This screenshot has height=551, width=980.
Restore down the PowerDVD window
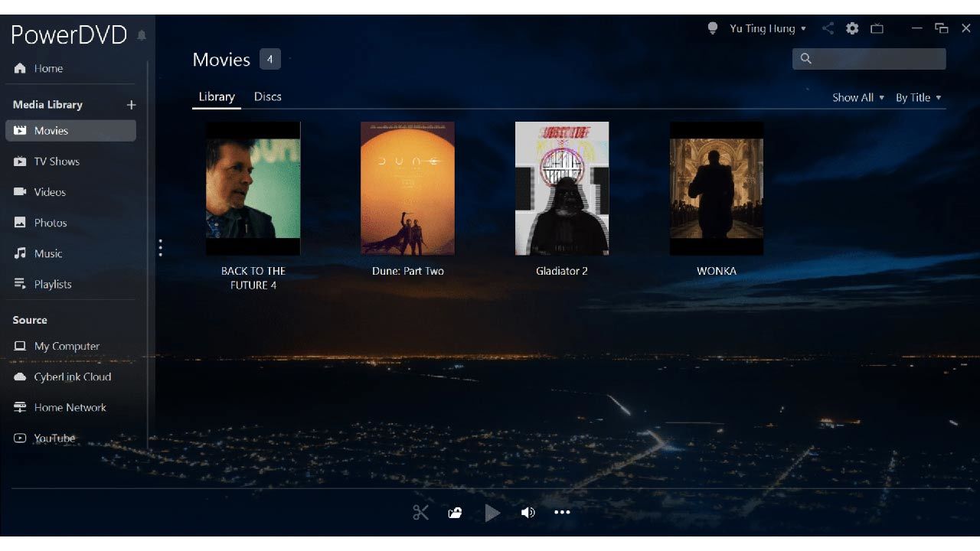942,28
